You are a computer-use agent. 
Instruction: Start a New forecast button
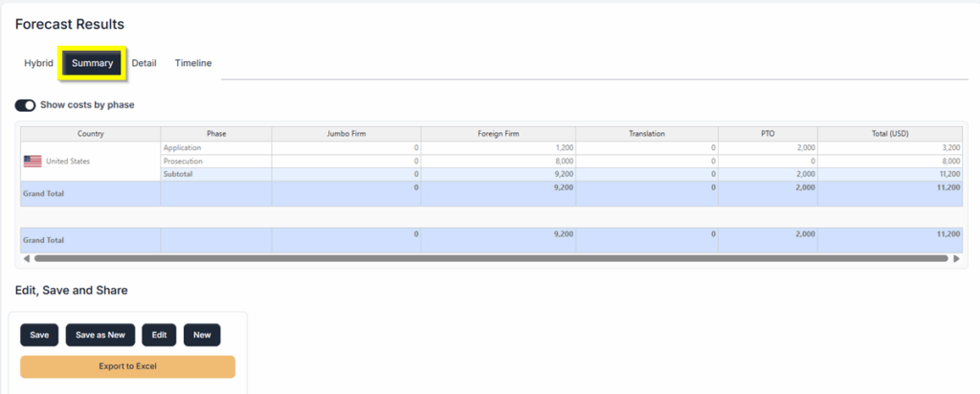[x=202, y=335]
